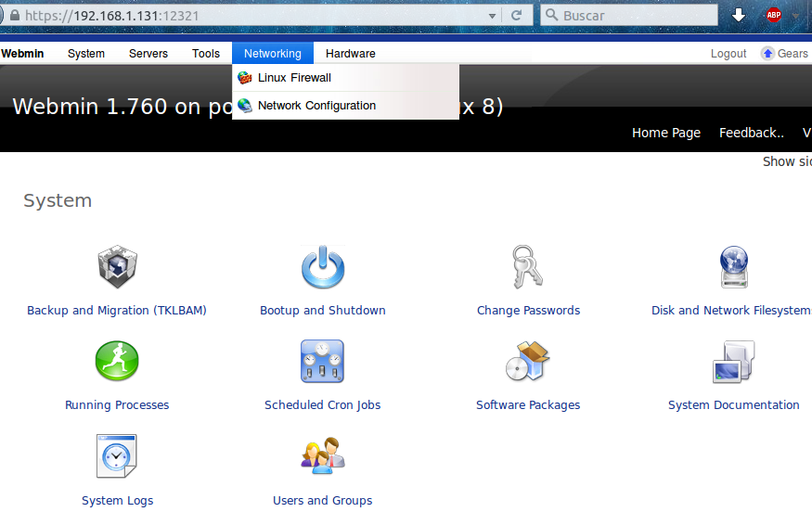Click the Users and Groups icon
This screenshot has width=812, height=512.
click(x=322, y=456)
